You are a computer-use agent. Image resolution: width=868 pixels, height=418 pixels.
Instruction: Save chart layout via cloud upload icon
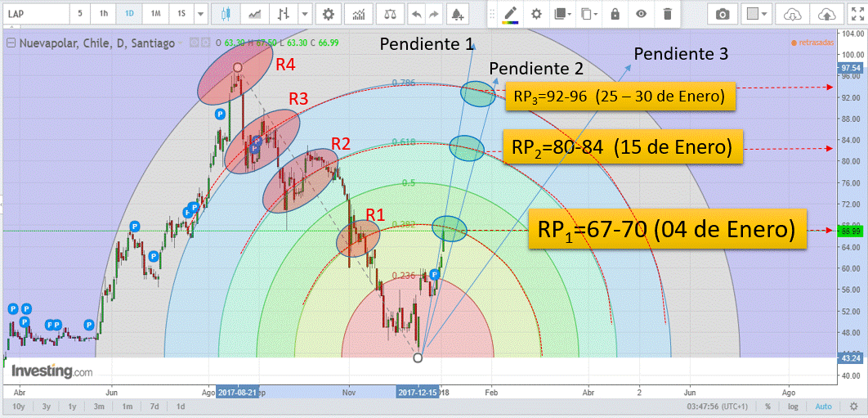click(x=826, y=15)
